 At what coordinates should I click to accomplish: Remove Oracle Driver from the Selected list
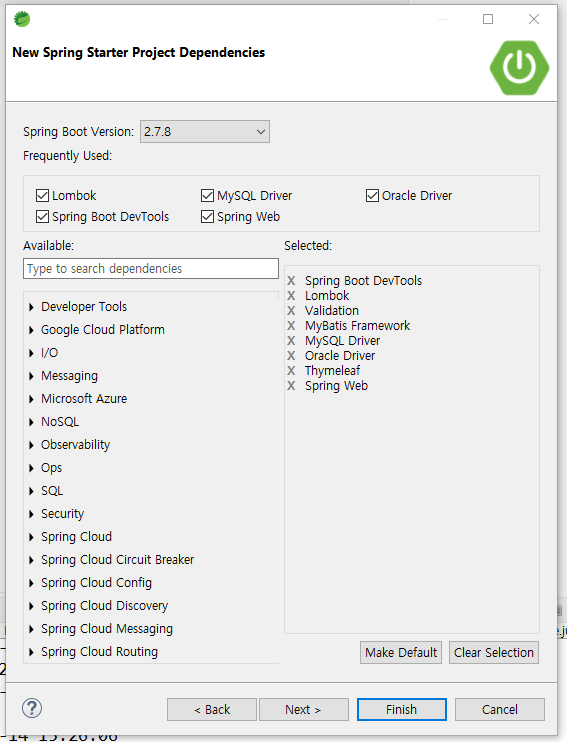tap(291, 356)
